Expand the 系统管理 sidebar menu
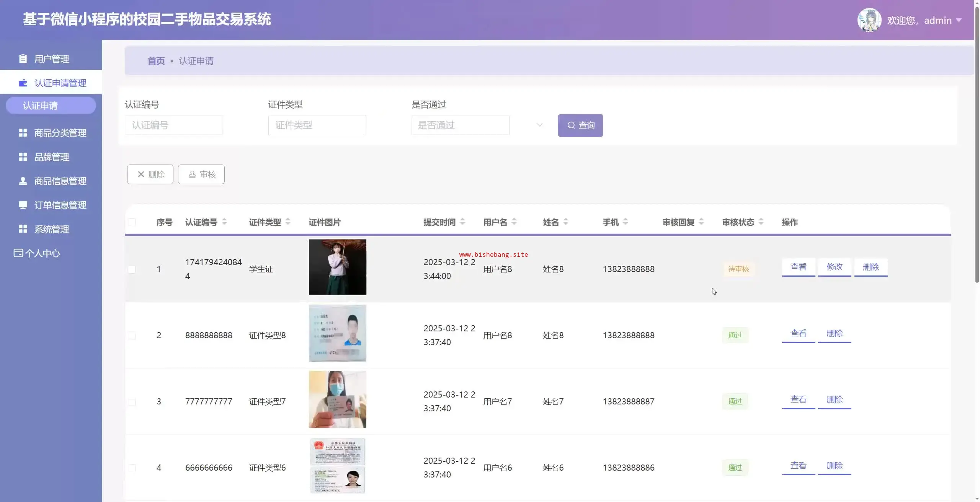The image size is (980, 502). [x=51, y=229]
